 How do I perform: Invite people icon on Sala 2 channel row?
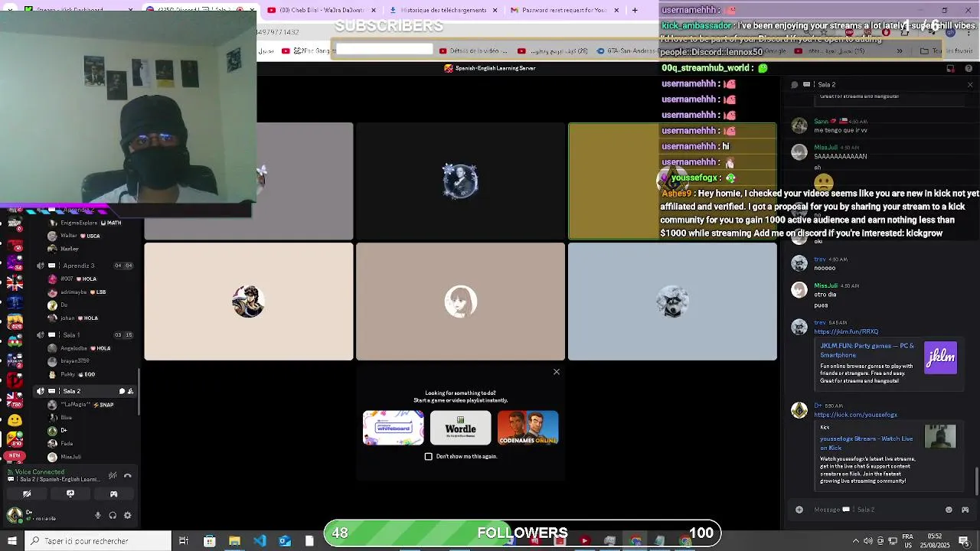pyautogui.click(x=130, y=391)
